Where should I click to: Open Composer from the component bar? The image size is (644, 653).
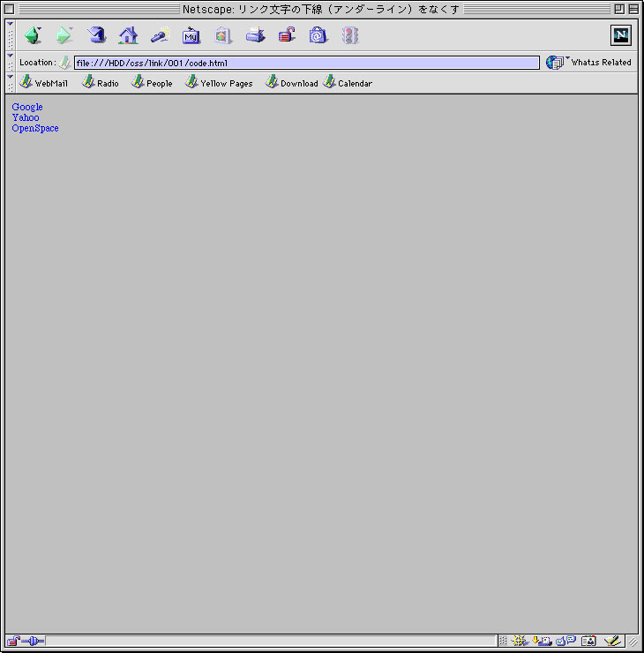coord(612,641)
